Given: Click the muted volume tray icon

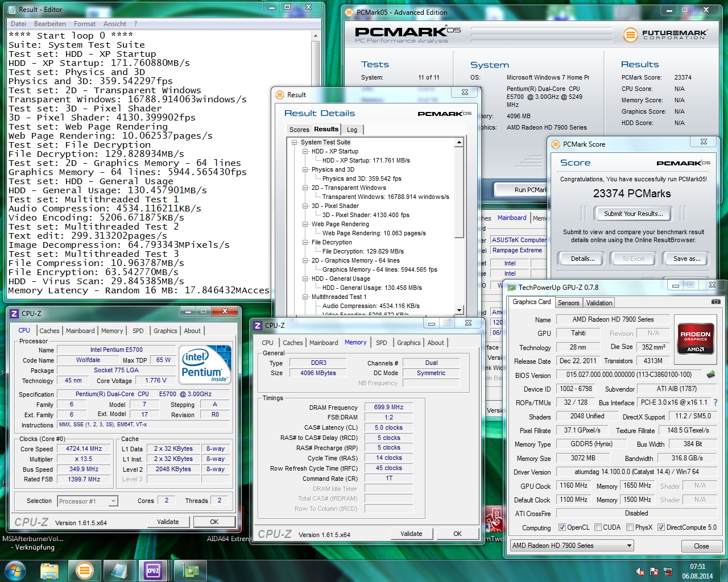Looking at the screenshot, I should (640, 571).
